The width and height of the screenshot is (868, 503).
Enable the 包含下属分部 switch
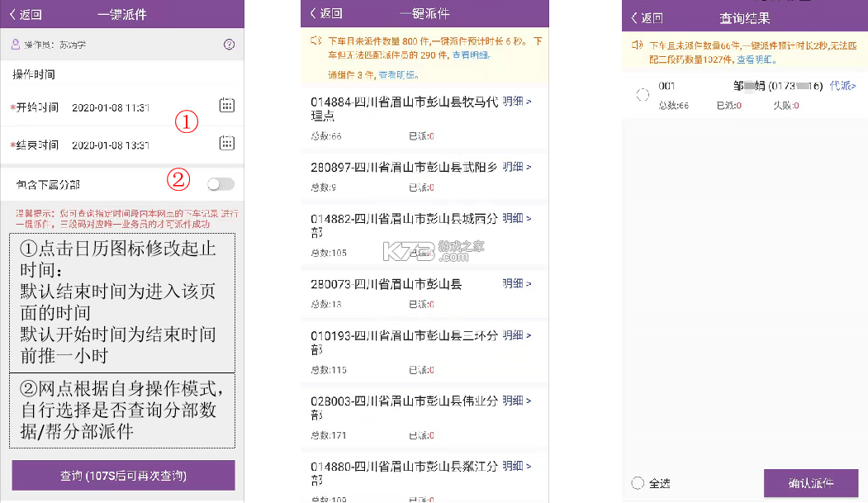(x=219, y=183)
